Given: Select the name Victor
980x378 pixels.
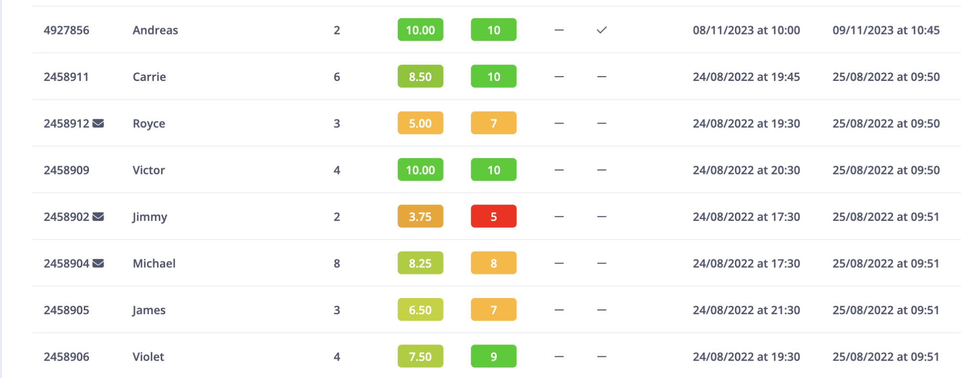Looking at the screenshot, I should (x=148, y=170).
